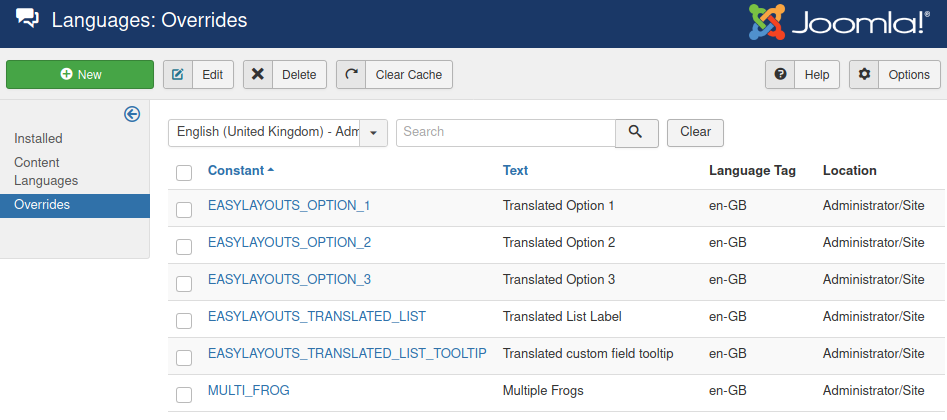Open the Installed sidebar item
Screen dimensions: 947x420
[38, 138]
